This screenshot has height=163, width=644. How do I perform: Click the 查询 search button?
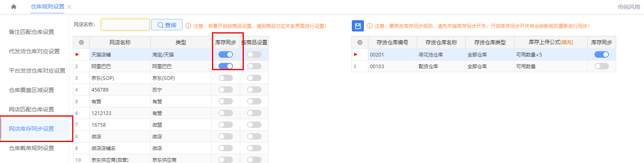167,25
